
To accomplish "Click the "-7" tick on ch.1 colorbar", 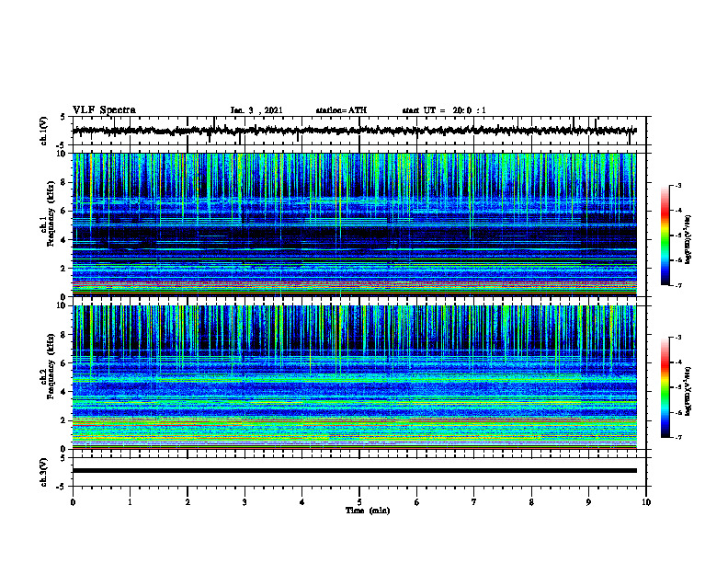I will (678, 285).
